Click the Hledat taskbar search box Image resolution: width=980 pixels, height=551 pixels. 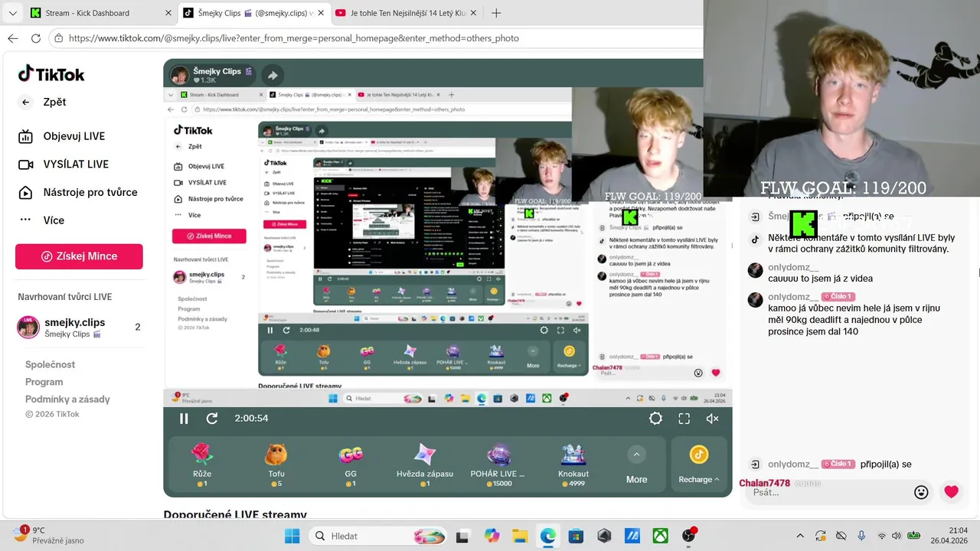pyautogui.click(x=379, y=536)
